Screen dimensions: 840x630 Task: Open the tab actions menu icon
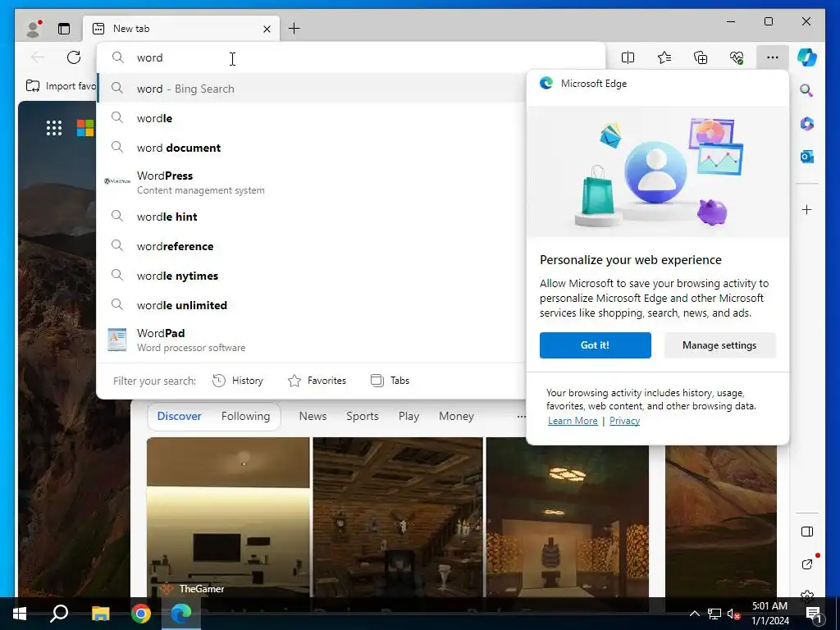pos(64,29)
